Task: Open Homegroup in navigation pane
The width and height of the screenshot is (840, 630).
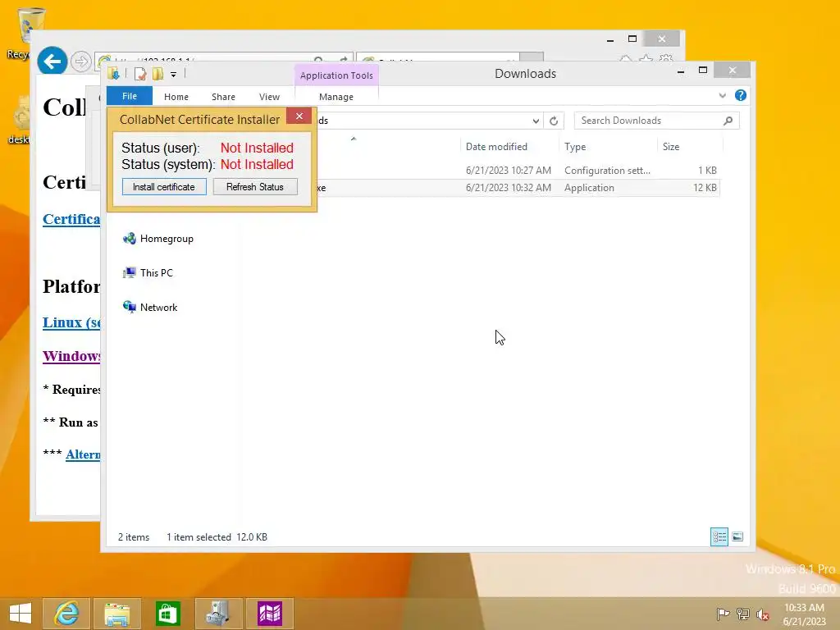Action: point(167,239)
